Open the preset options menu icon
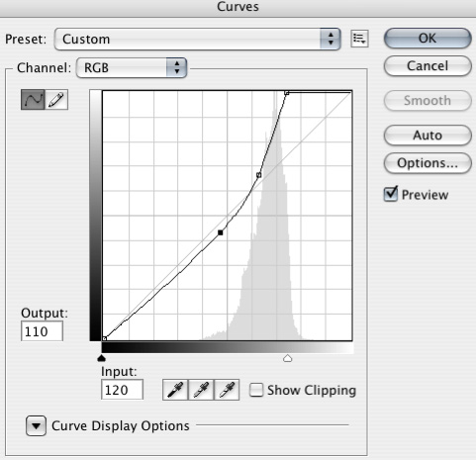Image resolution: width=476 pixels, height=460 pixels. pyautogui.click(x=359, y=39)
